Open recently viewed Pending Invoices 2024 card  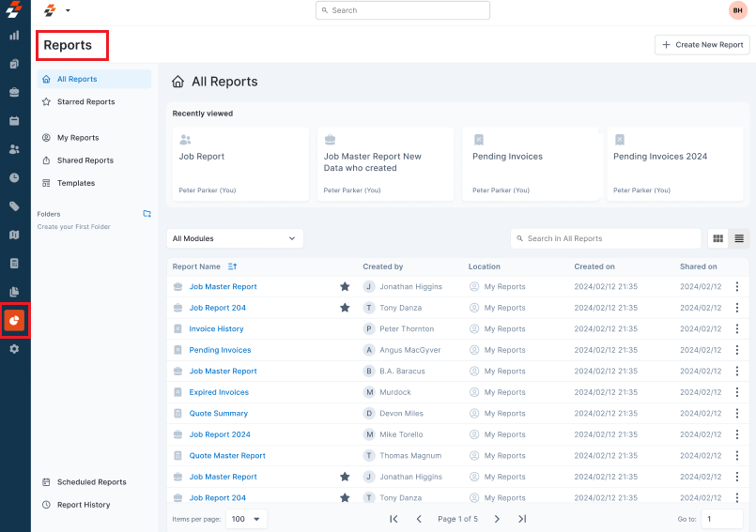pyautogui.click(x=675, y=164)
